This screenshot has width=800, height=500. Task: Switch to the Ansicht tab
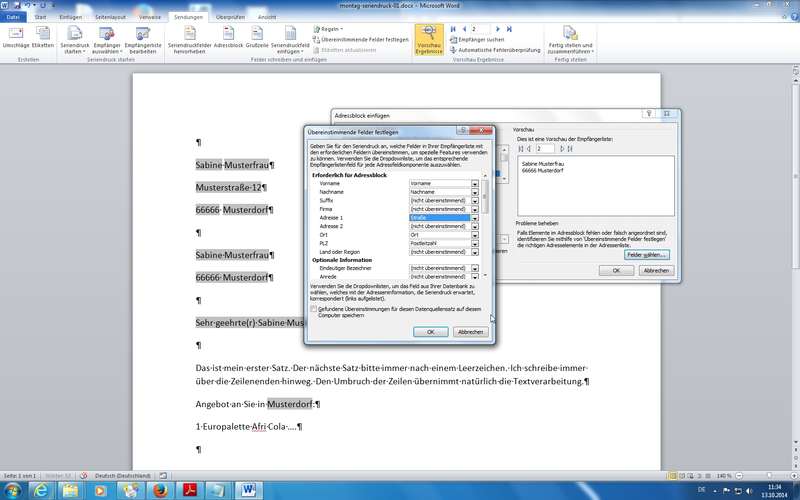point(267,17)
